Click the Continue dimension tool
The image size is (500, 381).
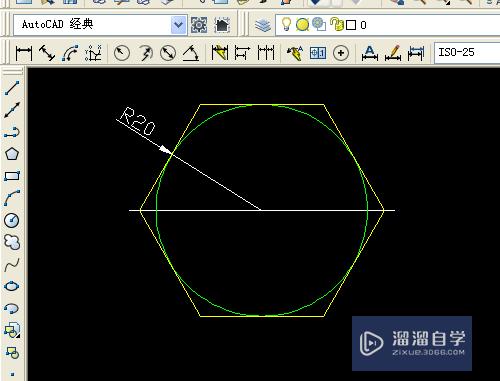(x=266, y=53)
